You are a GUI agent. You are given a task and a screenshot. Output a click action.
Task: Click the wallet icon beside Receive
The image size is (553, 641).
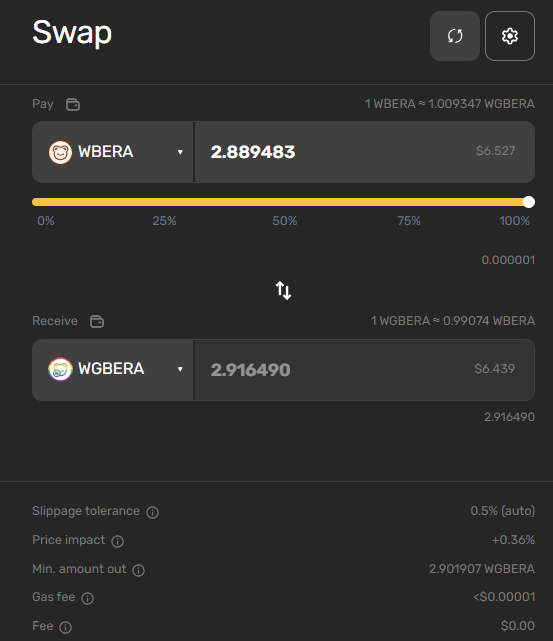[97, 321]
